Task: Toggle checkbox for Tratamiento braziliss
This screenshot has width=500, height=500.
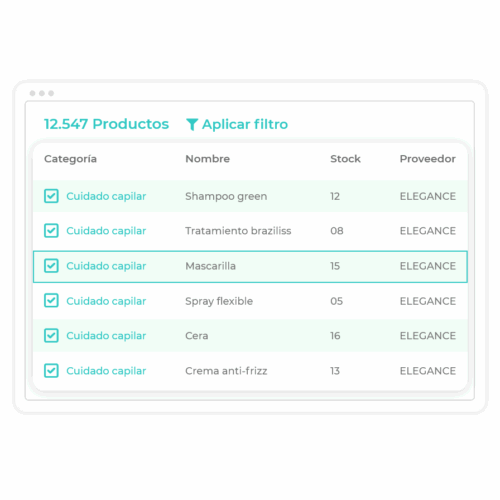Action: pyautogui.click(x=51, y=231)
